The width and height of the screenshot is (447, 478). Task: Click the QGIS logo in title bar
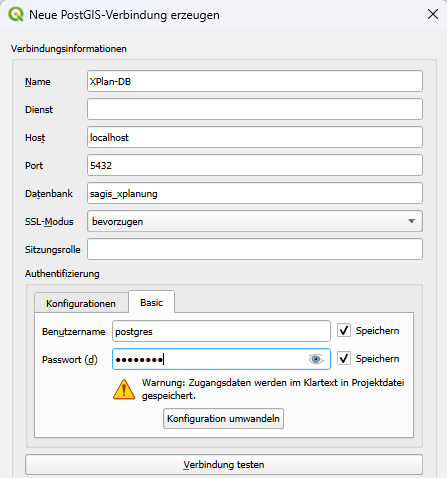(16, 15)
